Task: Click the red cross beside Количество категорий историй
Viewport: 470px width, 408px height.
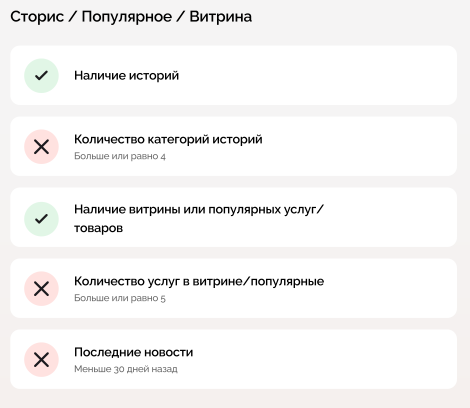Action: point(41,147)
